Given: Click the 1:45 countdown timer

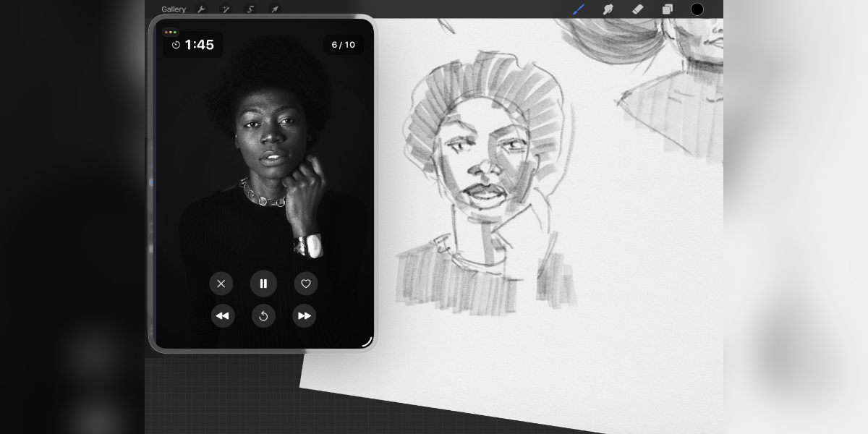Looking at the screenshot, I should (193, 45).
